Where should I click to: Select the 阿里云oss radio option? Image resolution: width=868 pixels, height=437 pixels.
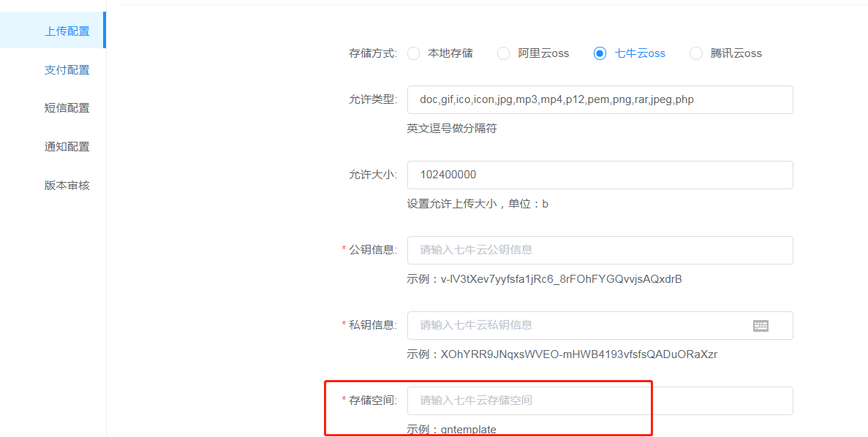(x=503, y=53)
